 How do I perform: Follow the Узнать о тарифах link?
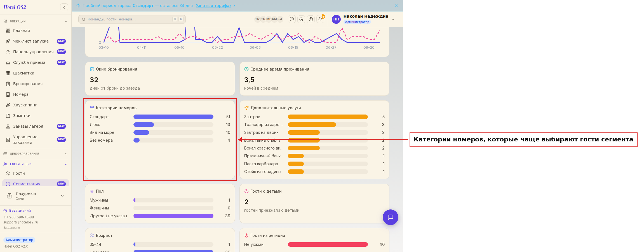coord(214,6)
